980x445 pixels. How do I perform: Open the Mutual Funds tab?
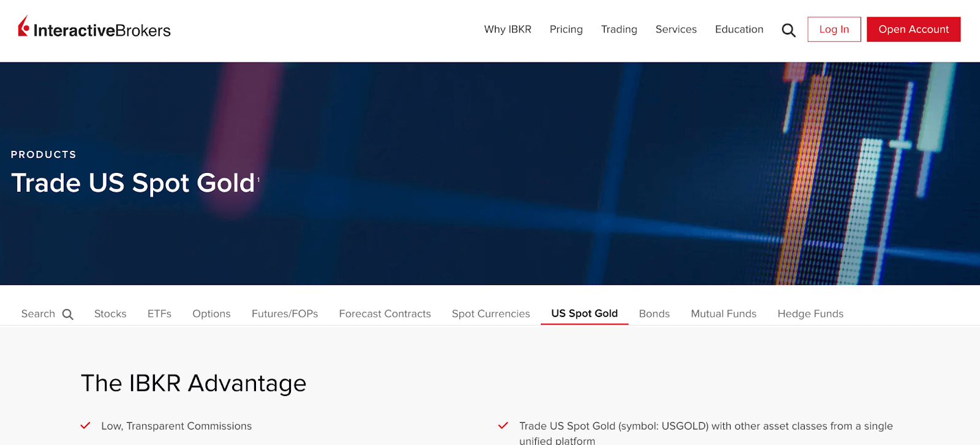[724, 314]
